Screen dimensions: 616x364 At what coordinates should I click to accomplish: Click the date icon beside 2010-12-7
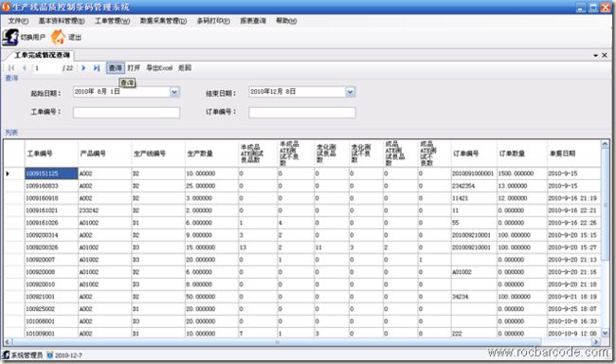coord(50,355)
